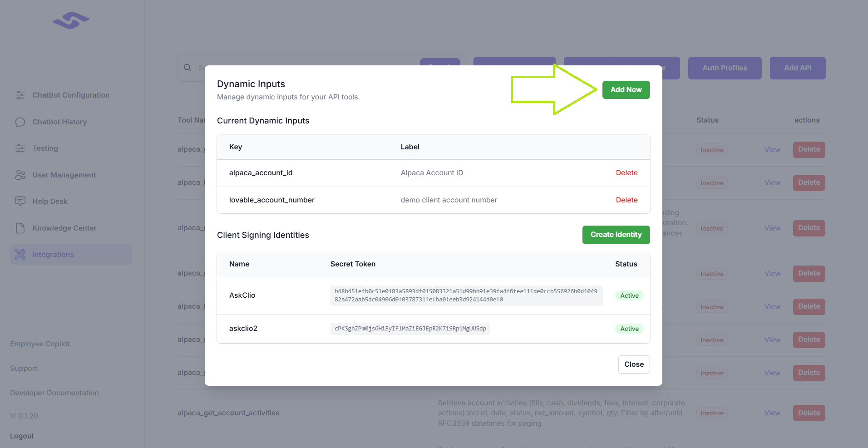Image resolution: width=868 pixels, height=448 pixels.
Task: Click the User Management people icon
Action: tap(20, 175)
